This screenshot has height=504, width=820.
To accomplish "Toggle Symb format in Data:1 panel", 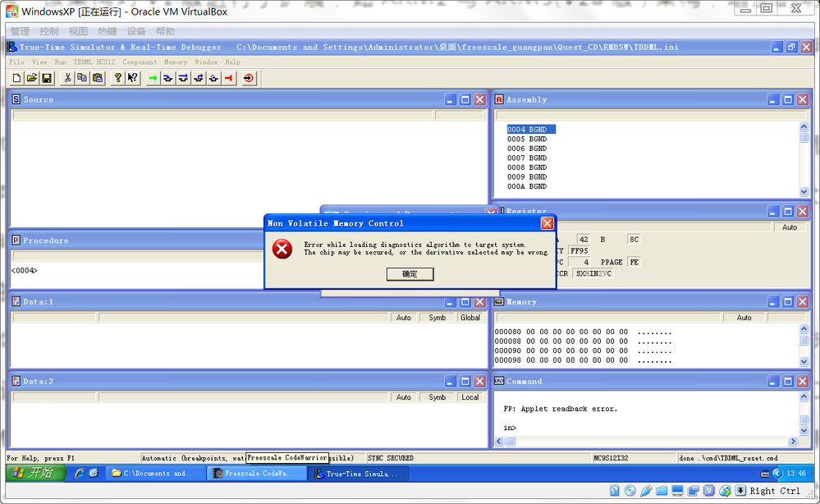I will 437,318.
